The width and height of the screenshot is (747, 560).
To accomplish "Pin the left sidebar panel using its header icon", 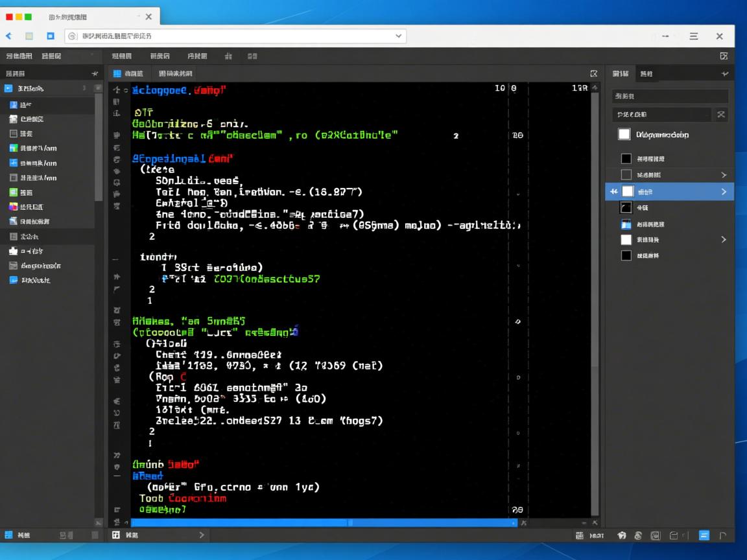I will 95,74.
